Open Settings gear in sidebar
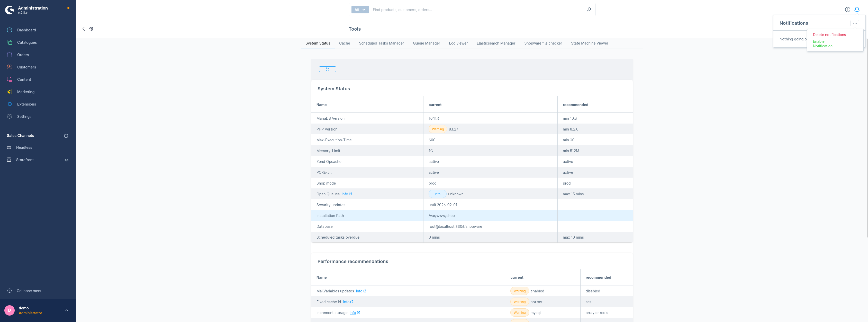 coord(10,116)
